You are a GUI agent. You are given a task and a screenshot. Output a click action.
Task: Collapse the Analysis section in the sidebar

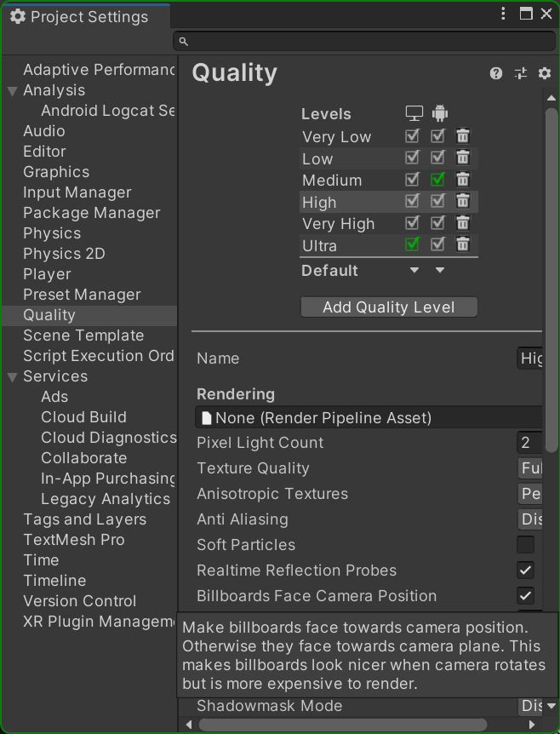[11, 90]
